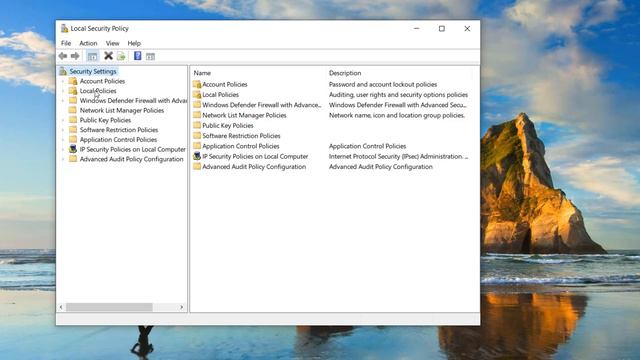
Task: Toggle Show/Hide Console Tree toolbar icon
Action: click(92, 56)
